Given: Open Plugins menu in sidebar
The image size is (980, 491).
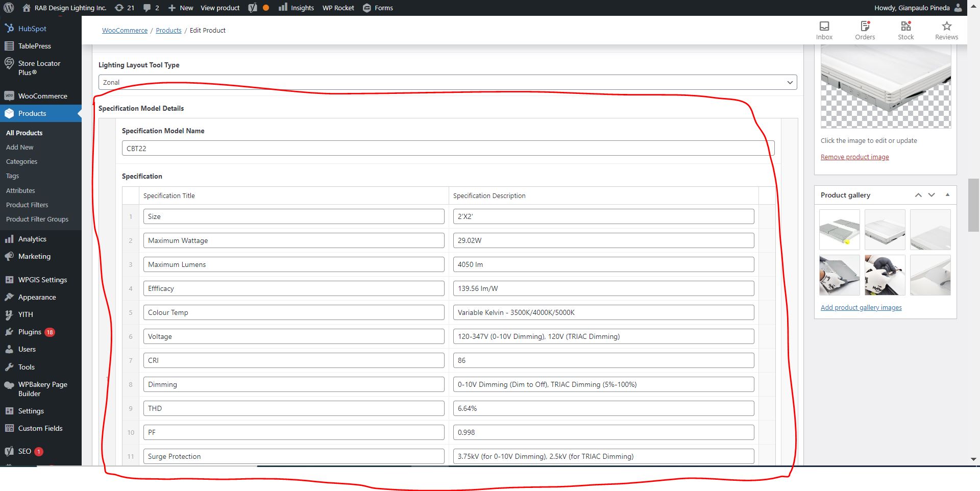Looking at the screenshot, I should [x=30, y=332].
